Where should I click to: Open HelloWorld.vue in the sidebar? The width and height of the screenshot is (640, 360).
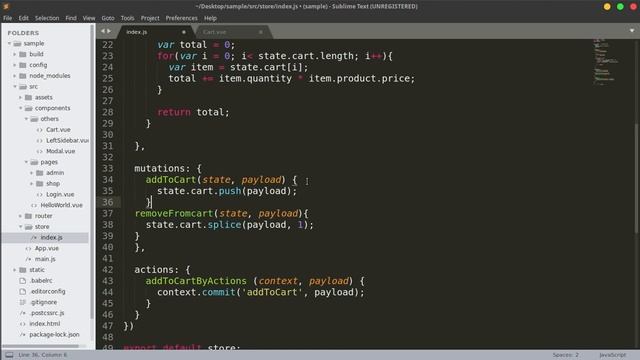tap(61, 205)
